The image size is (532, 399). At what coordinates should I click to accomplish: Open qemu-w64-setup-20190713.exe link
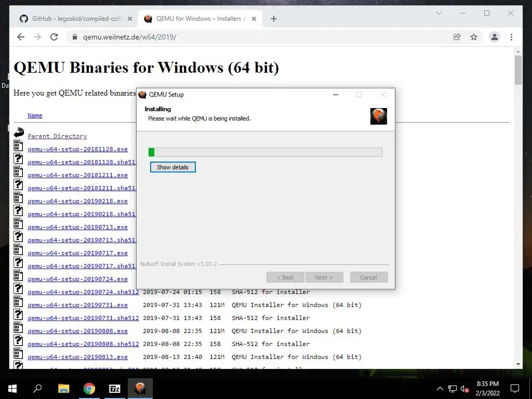(78, 227)
